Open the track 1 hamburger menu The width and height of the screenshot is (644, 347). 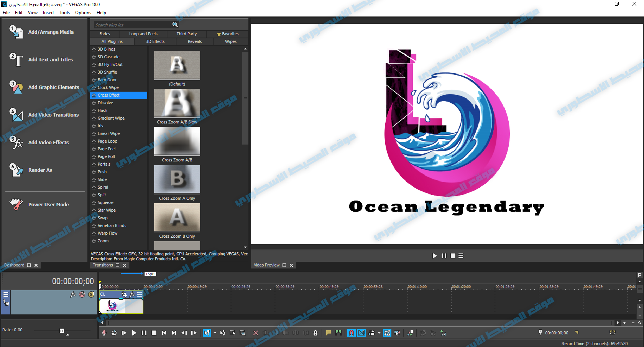tap(6, 294)
